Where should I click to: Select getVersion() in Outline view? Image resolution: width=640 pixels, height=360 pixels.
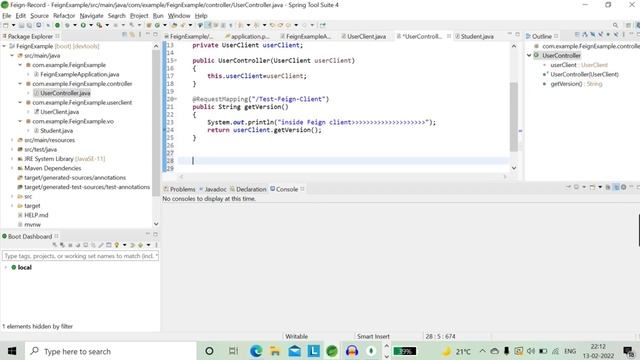(576, 84)
